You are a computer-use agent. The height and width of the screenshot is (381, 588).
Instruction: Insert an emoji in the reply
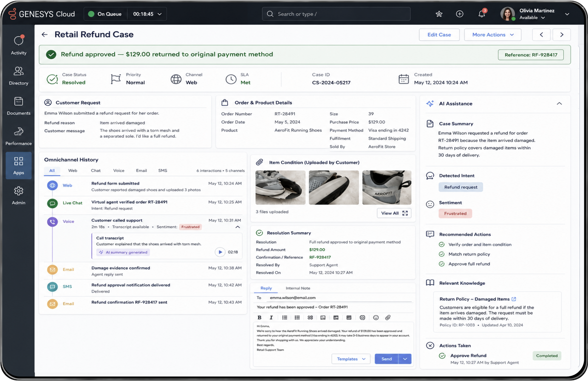pos(376,317)
